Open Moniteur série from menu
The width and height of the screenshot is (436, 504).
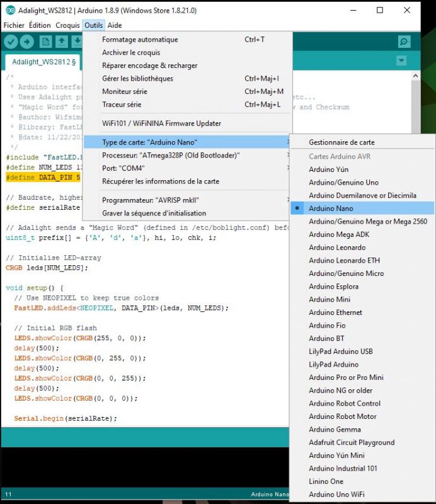coord(188,91)
